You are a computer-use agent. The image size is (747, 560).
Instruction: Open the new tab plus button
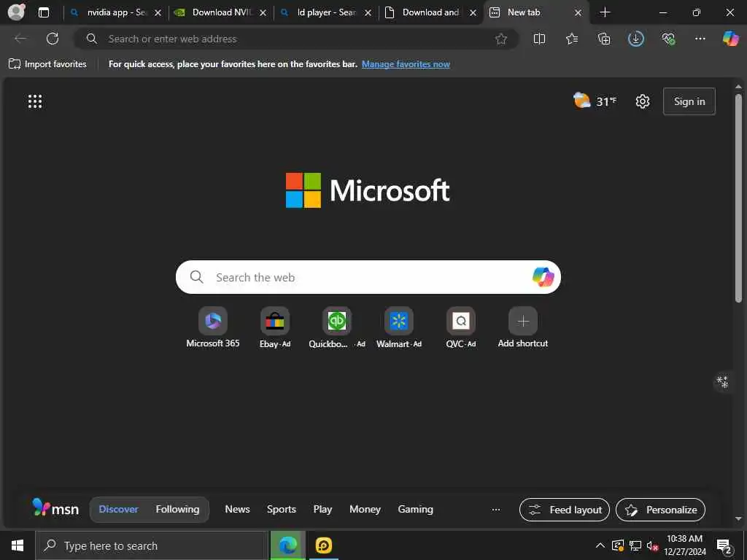(605, 12)
